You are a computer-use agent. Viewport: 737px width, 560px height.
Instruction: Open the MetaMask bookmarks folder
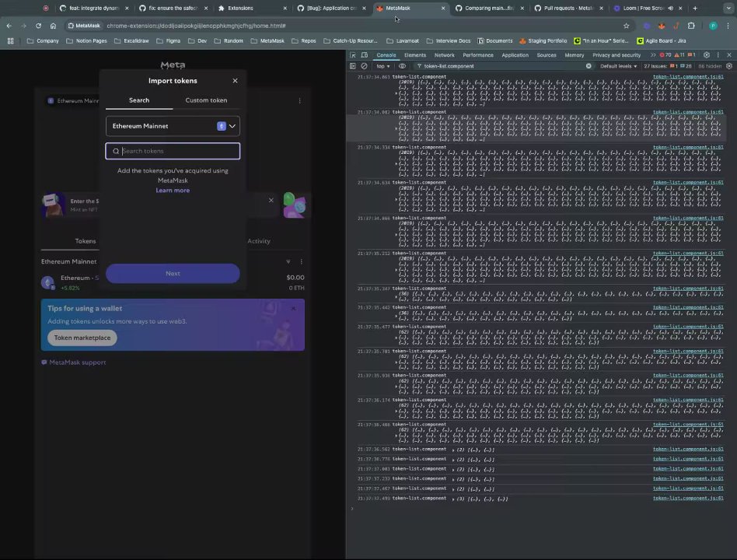tap(267, 41)
